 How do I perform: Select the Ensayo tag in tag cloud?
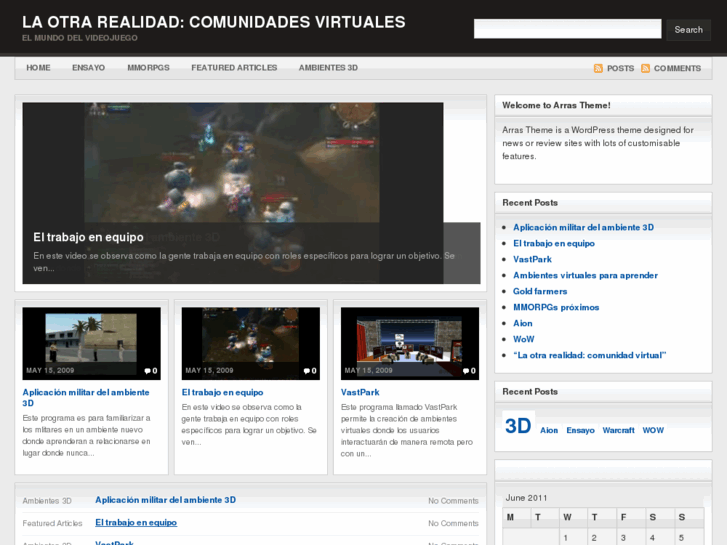580,430
